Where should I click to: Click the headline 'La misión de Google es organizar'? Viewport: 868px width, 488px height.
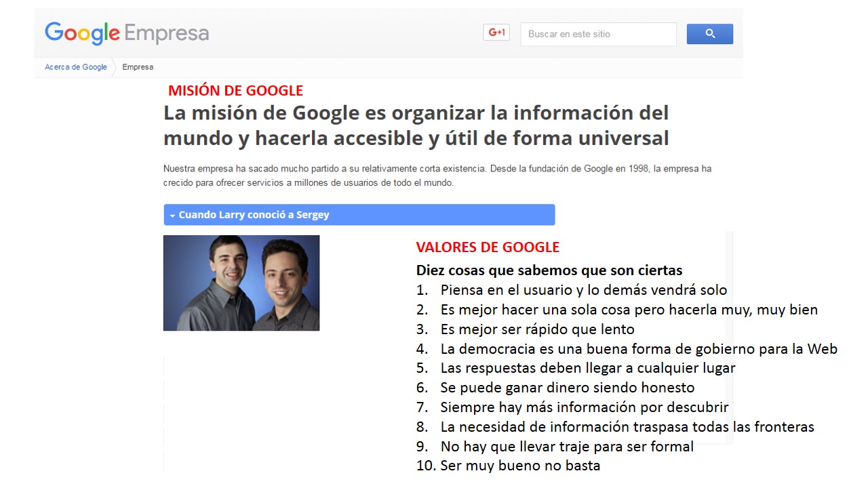coord(416,125)
